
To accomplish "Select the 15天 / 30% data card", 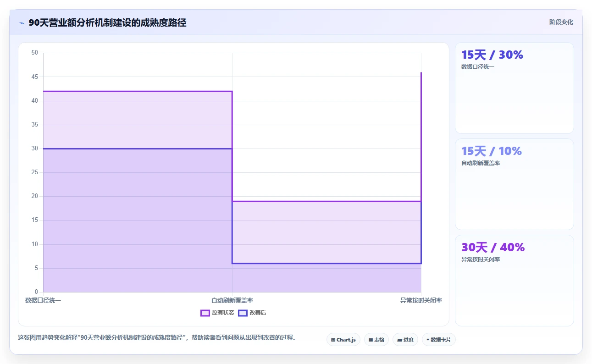I will click(x=514, y=88).
